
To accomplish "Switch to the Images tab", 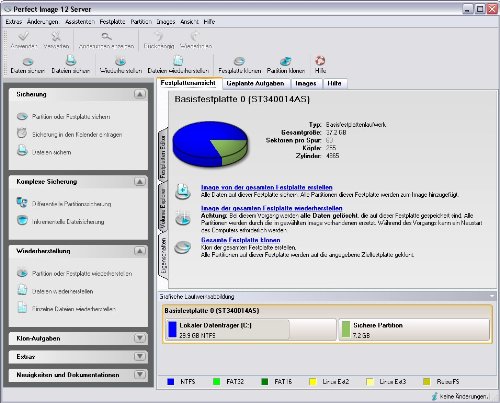I will tap(306, 83).
